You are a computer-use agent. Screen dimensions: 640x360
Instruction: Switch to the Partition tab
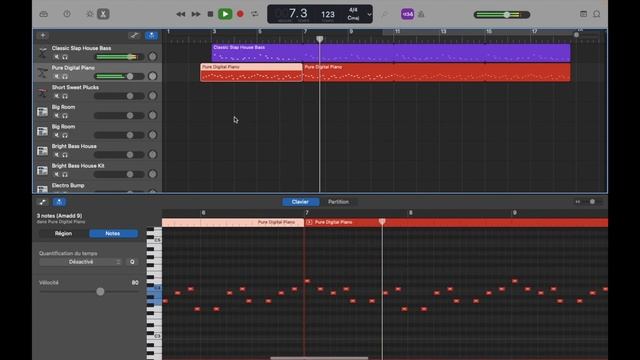tap(338, 202)
